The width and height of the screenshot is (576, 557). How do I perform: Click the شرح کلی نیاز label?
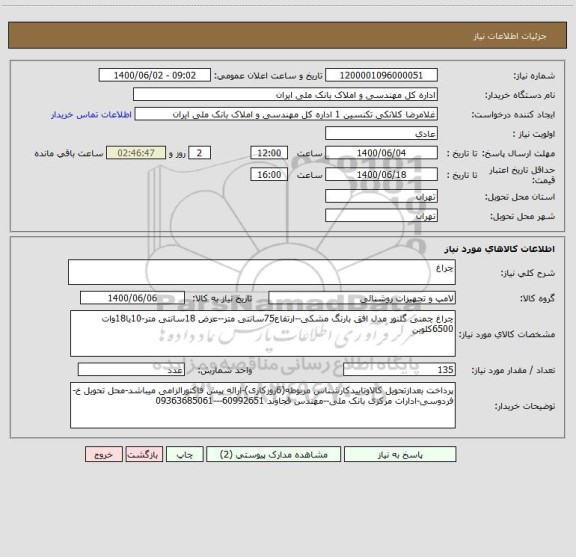(528, 273)
